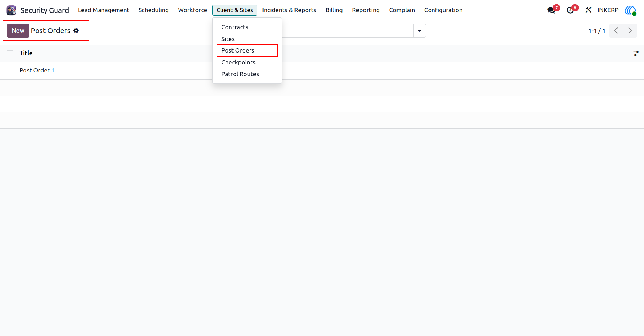Screen dimensions: 644x336
Task: Select Patrol Routes from the dropdown
Action: [x=247, y=74]
